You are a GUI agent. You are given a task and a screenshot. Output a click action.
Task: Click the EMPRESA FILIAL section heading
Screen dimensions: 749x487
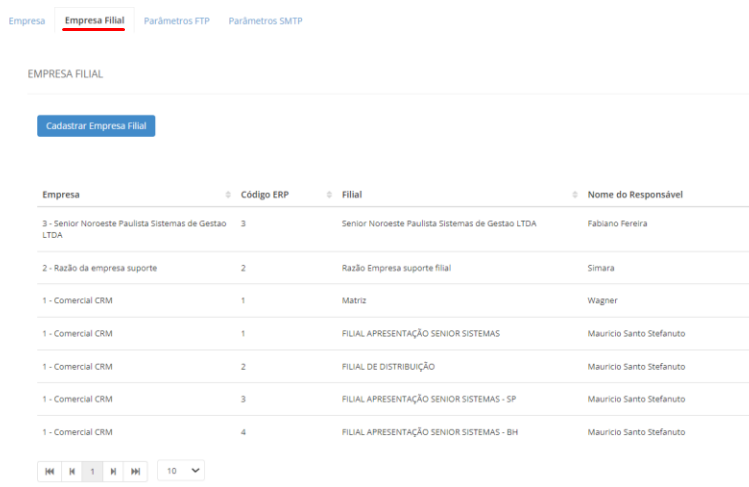point(65,74)
